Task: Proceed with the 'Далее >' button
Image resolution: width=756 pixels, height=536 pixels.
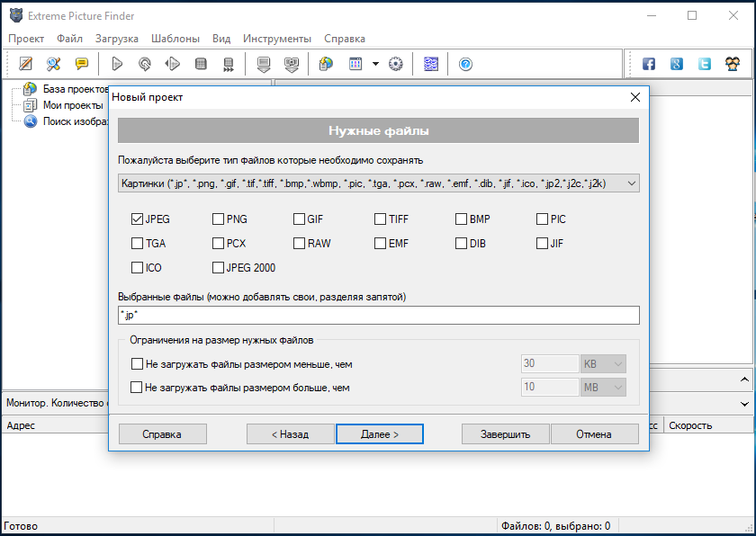Action: click(380, 433)
